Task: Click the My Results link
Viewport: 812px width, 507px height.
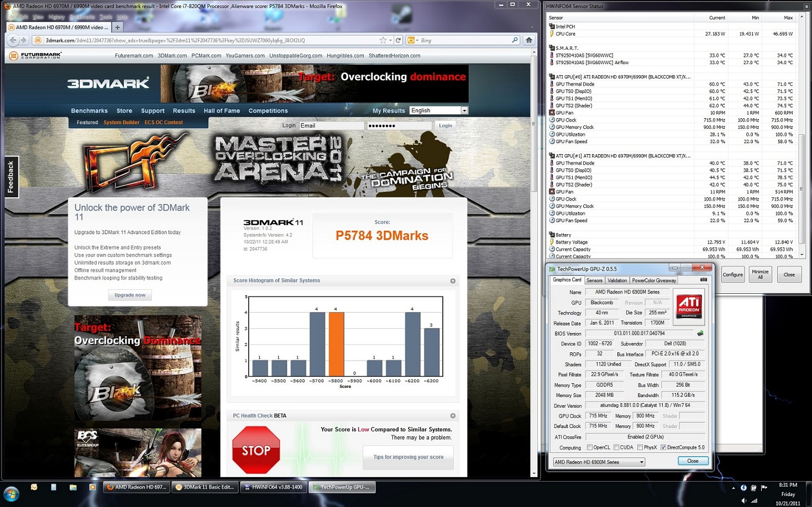Action: pos(389,111)
